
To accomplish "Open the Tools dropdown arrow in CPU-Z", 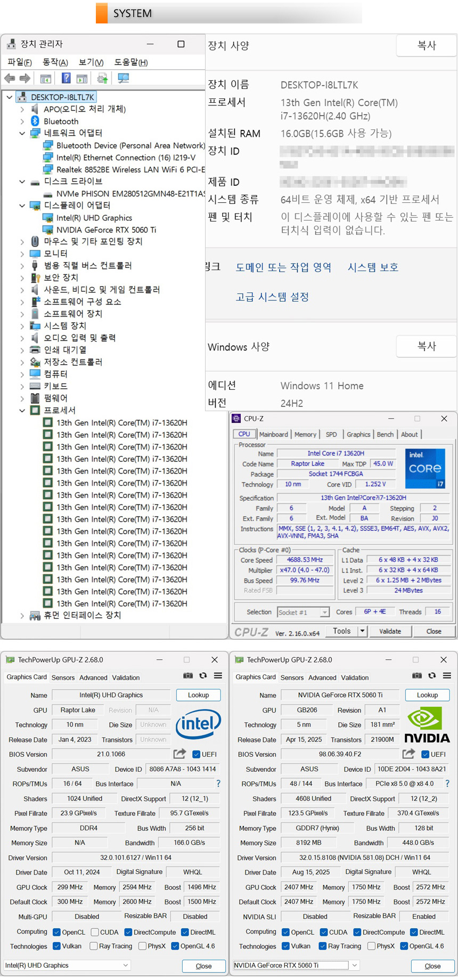I will coord(362,631).
